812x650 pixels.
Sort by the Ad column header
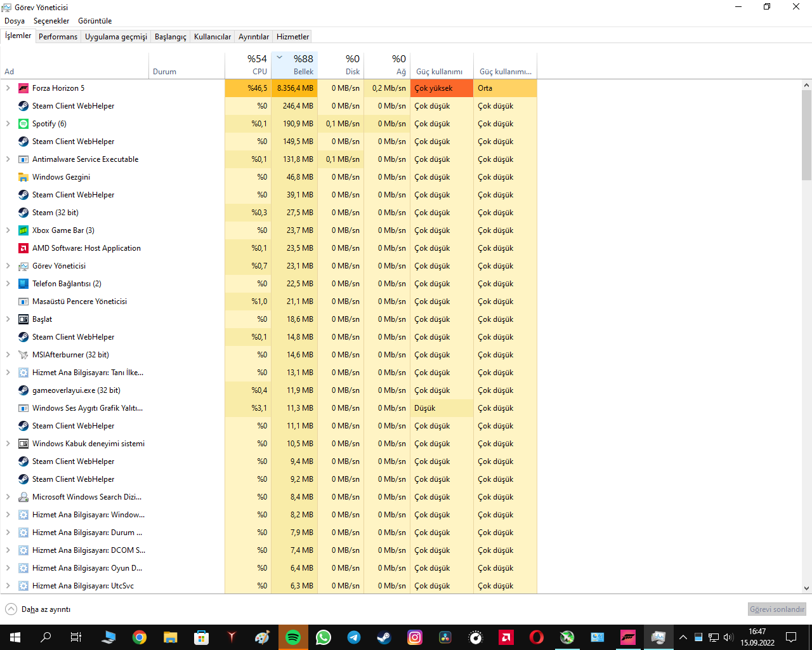pyautogui.click(x=75, y=65)
